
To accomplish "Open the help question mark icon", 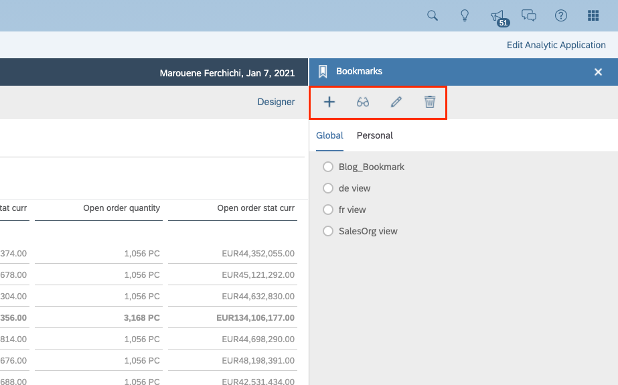I will (561, 16).
